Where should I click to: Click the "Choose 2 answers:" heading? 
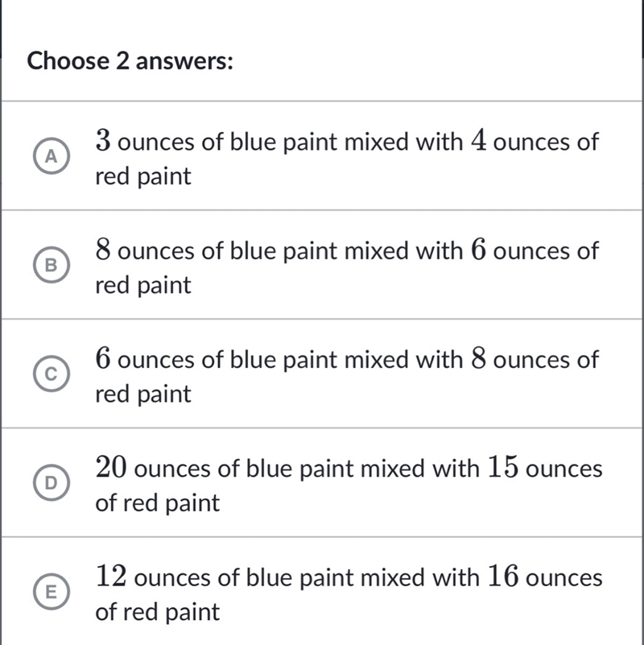tap(130, 61)
